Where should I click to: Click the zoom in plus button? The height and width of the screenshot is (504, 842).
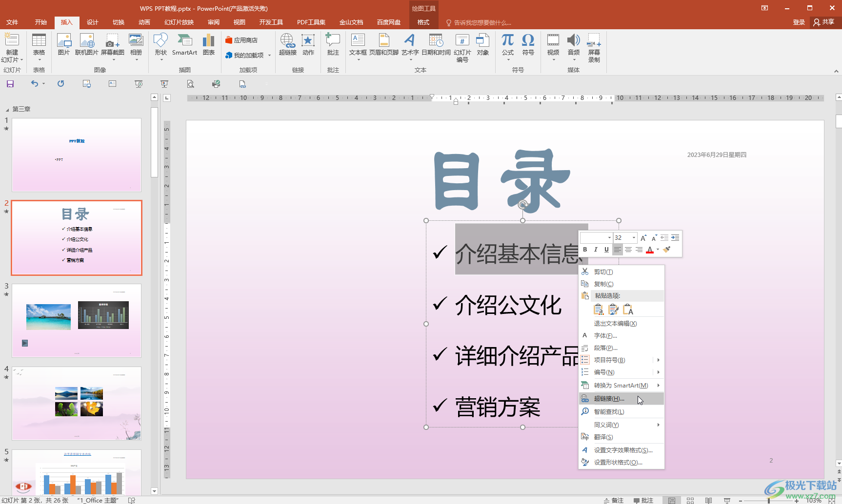(797, 501)
